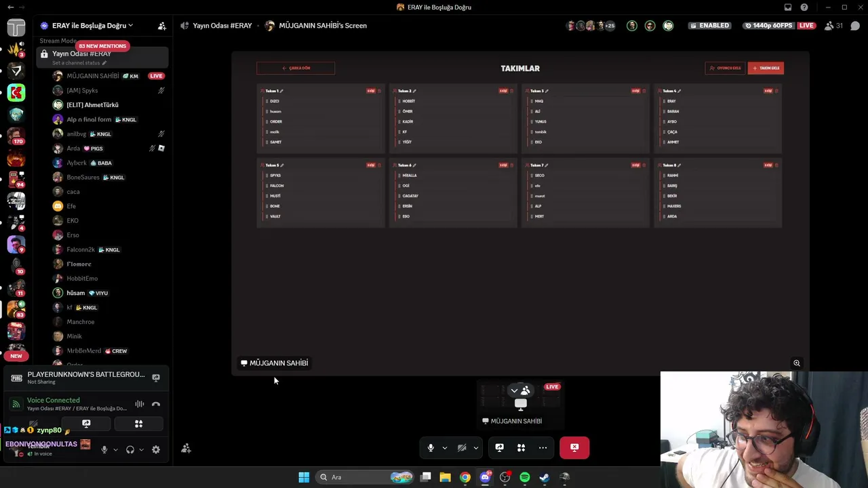The image size is (868, 488).
Task: Select user HobbitEmo in voice list
Action: (x=108, y=279)
